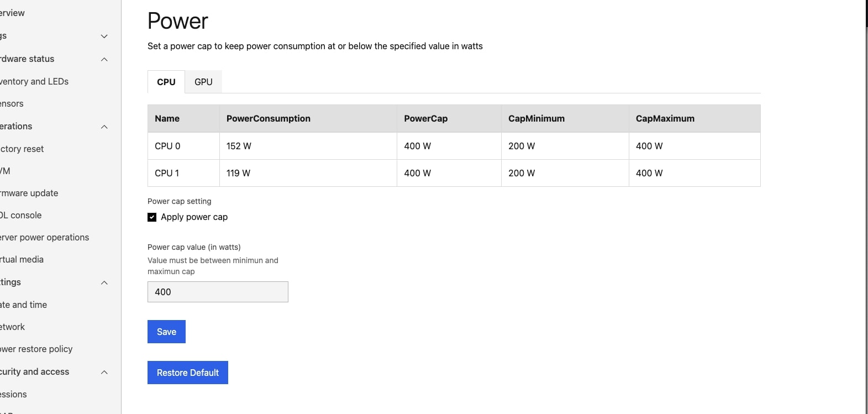The image size is (868, 414).
Task: Open Inventory and LEDs page
Action: point(34,81)
